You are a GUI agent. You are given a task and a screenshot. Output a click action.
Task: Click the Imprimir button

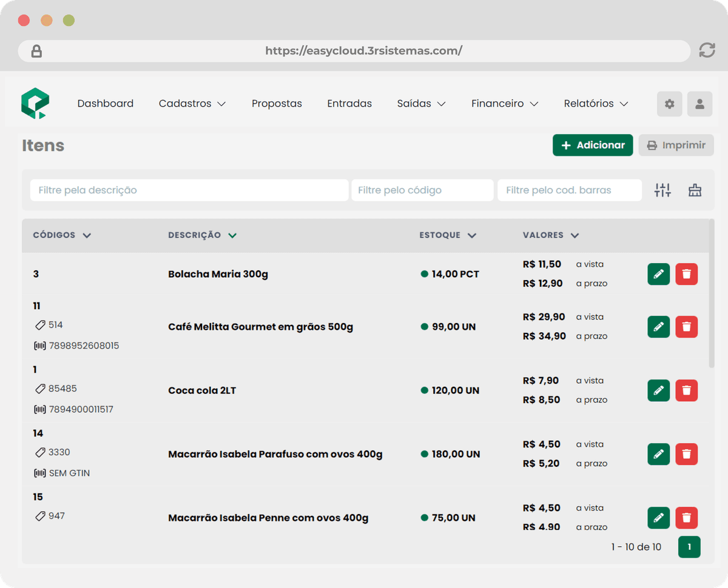676,145
